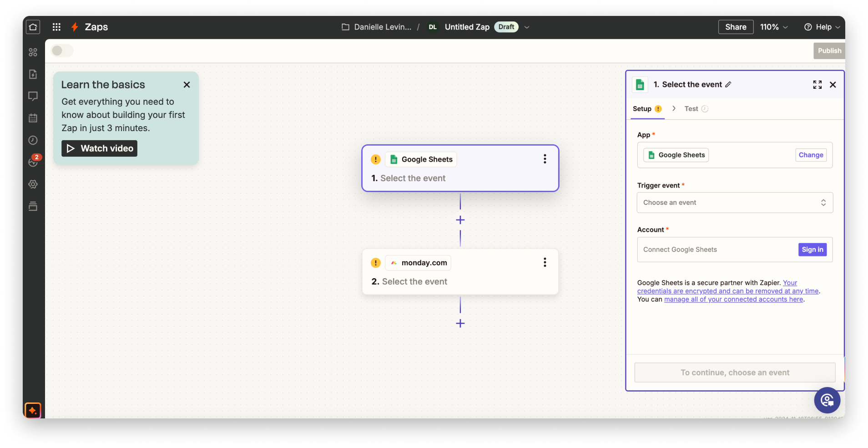Viewport: 868px width, 448px height.
Task: Open manage all connected accounts link
Action: [733, 299]
